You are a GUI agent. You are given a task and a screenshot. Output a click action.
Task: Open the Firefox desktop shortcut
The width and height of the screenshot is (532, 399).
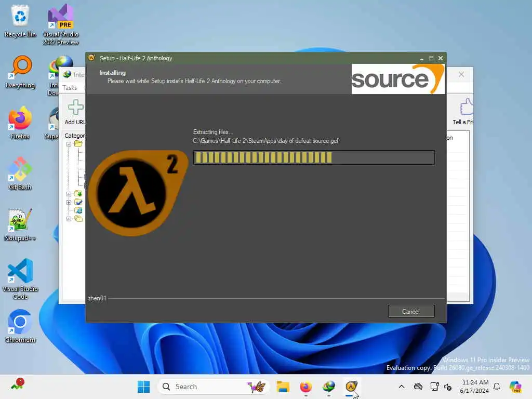[x=20, y=123]
